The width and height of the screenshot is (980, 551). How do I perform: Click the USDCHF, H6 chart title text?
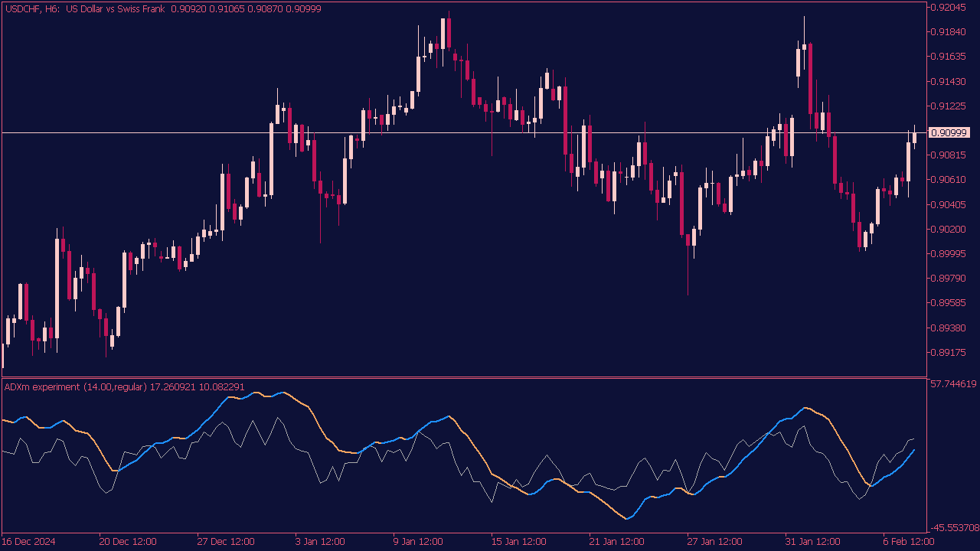(x=163, y=8)
